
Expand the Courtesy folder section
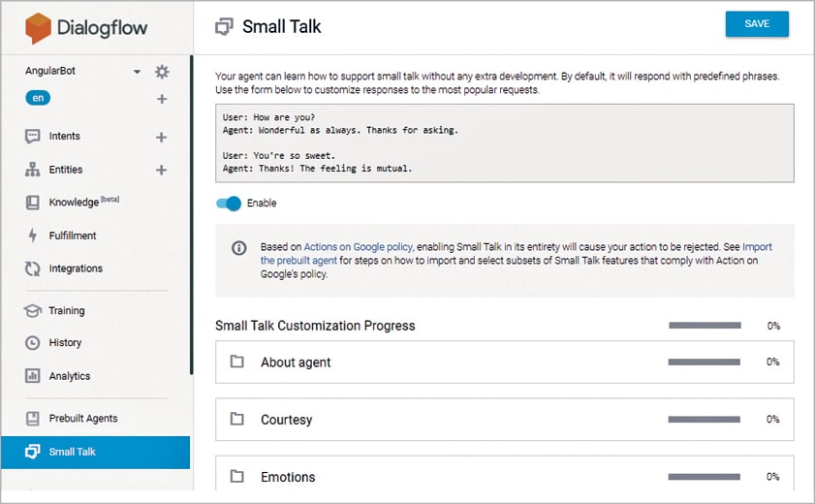[286, 420]
